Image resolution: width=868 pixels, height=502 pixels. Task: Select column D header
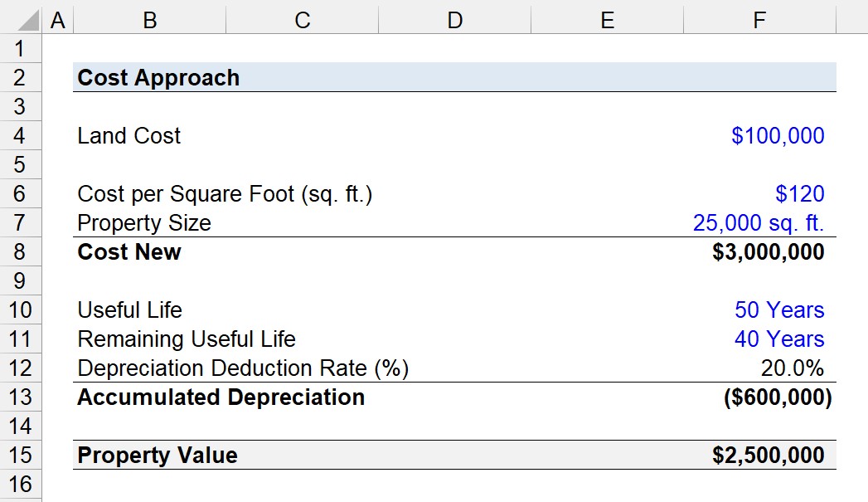point(455,20)
